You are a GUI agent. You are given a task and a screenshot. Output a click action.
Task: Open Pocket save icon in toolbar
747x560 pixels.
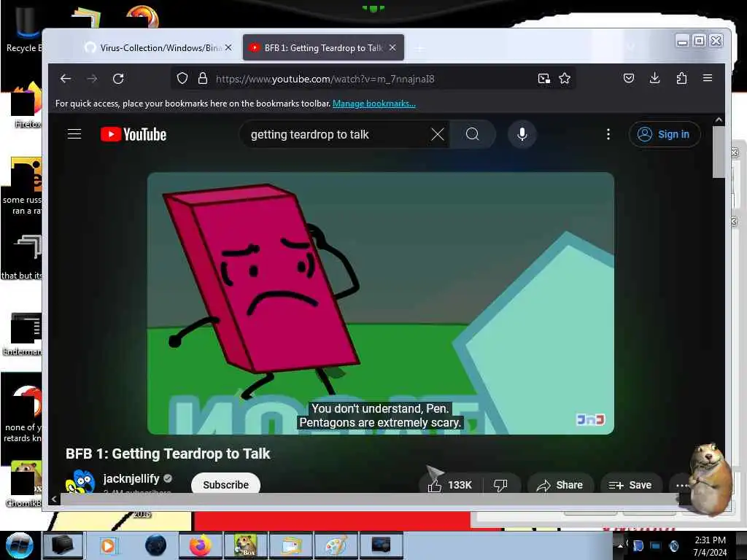tap(628, 78)
